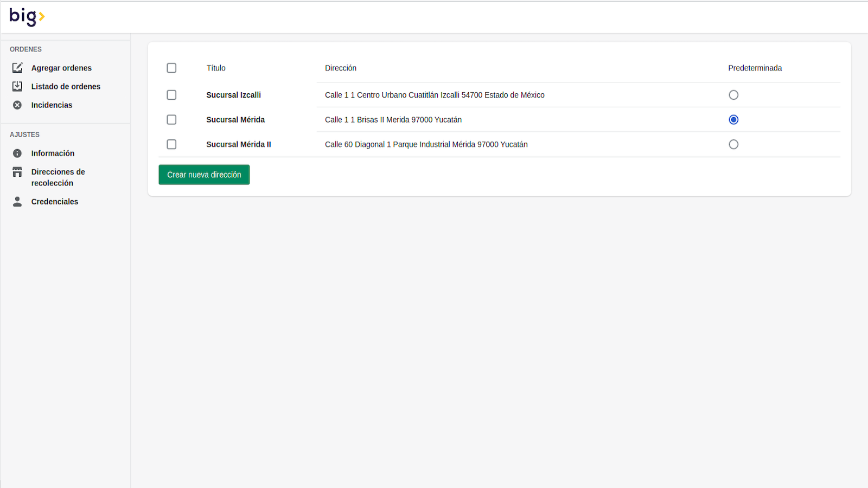Viewport: 868px width, 488px height.
Task: Open Agregar ordenes in the sidebar
Action: (x=61, y=68)
